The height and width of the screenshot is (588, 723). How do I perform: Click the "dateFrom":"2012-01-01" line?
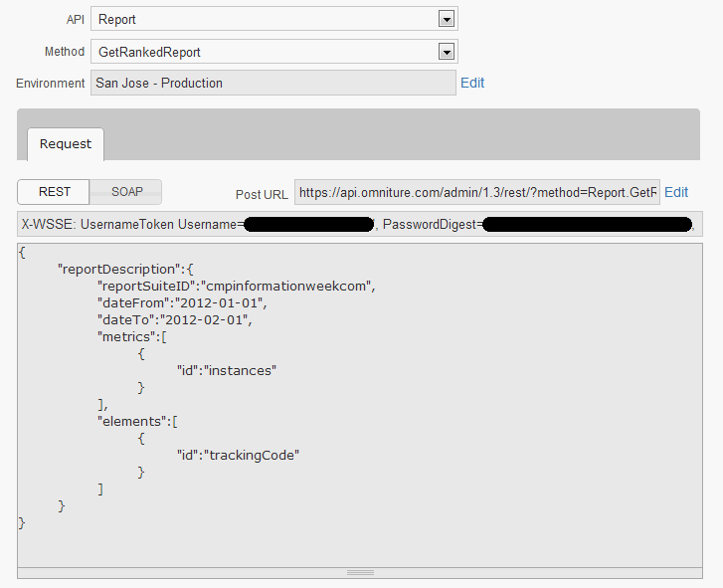tap(182, 303)
